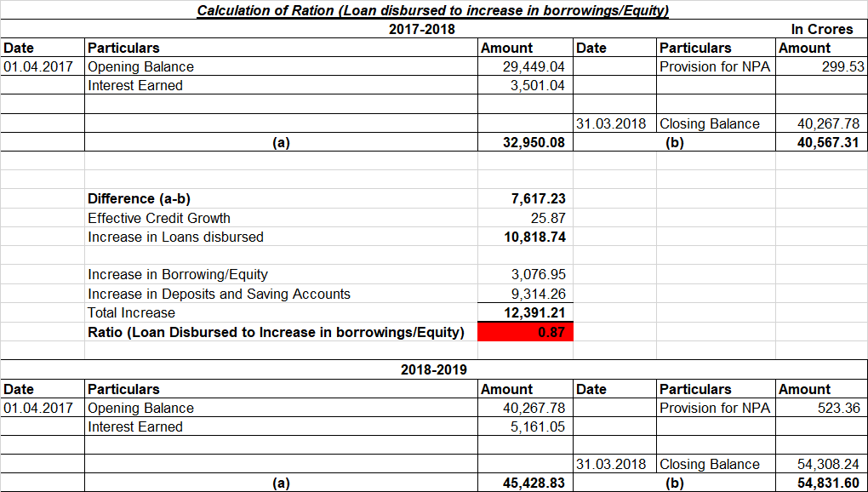Image resolution: width=868 pixels, height=492 pixels.
Task: Select the Effective Credit Growth value 25.87
Action: (x=526, y=218)
